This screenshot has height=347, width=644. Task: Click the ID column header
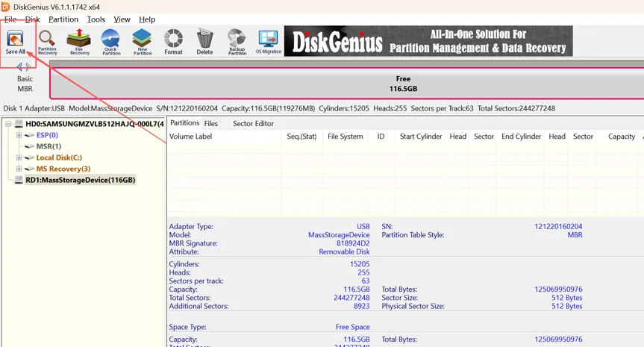click(x=381, y=137)
